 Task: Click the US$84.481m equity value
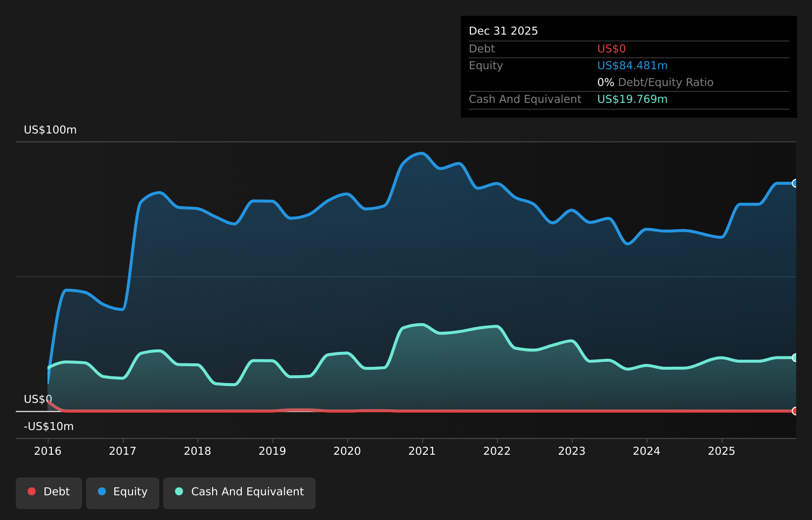pos(632,66)
